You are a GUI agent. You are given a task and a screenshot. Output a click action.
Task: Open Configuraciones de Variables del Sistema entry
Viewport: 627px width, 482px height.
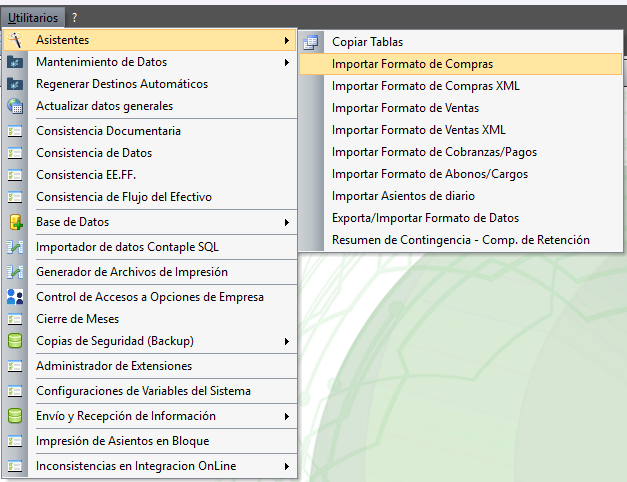click(x=150, y=391)
